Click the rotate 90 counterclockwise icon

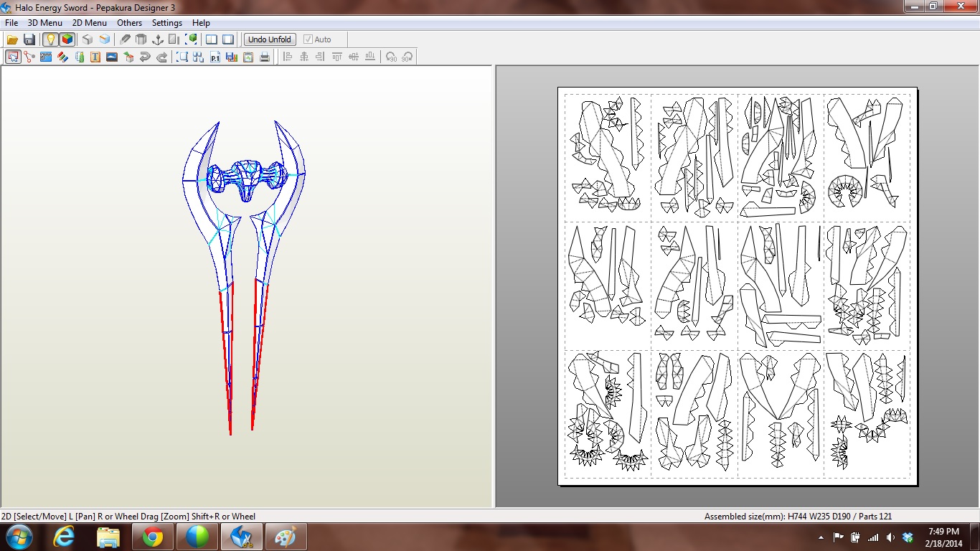(x=391, y=57)
